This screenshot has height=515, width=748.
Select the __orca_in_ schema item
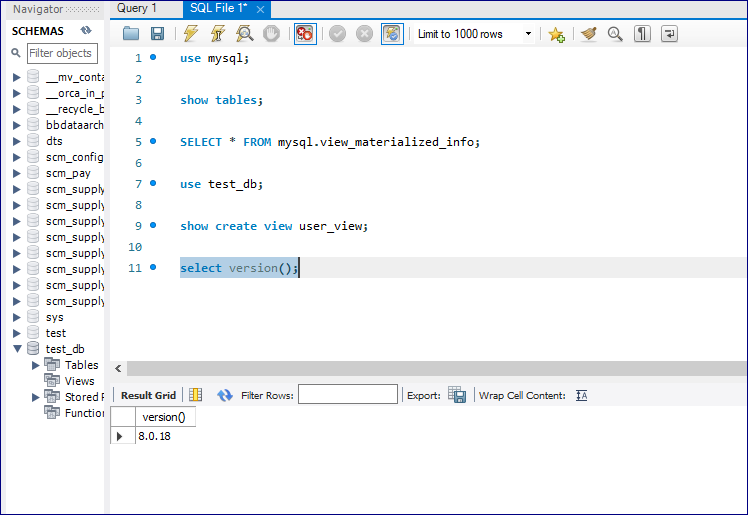point(75,93)
